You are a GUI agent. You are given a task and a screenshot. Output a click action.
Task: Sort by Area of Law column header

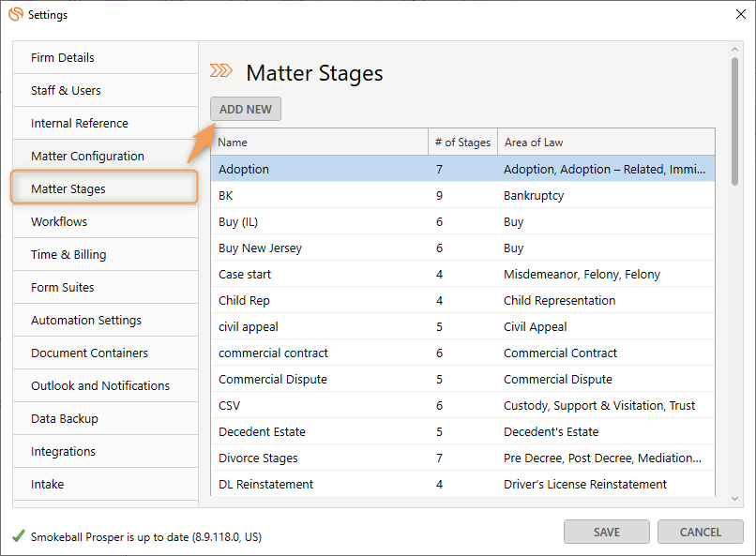click(x=606, y=143)
